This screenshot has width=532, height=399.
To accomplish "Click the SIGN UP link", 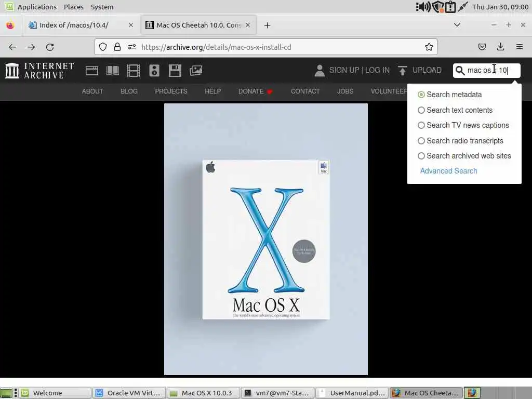I will pos(344,70).
